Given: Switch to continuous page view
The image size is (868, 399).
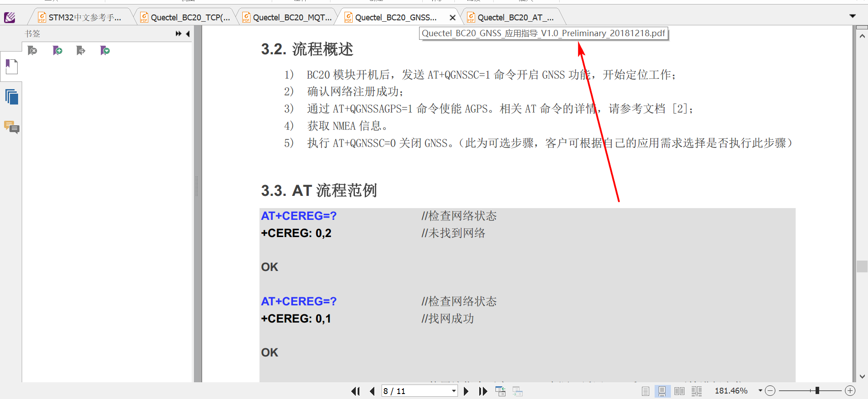Looking at the screenshot, I should pos(662,391).
